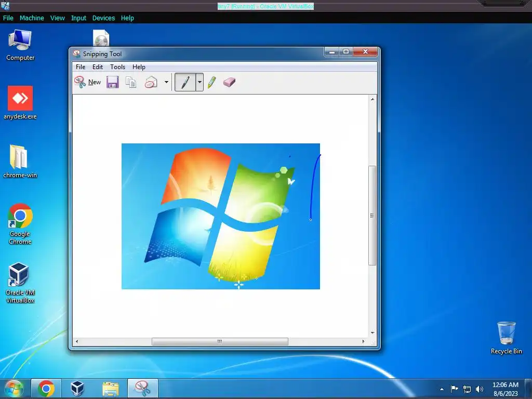Click the Snipping Tool title bar icon
The height and width of the screenshot is (399, 532).
77,54
